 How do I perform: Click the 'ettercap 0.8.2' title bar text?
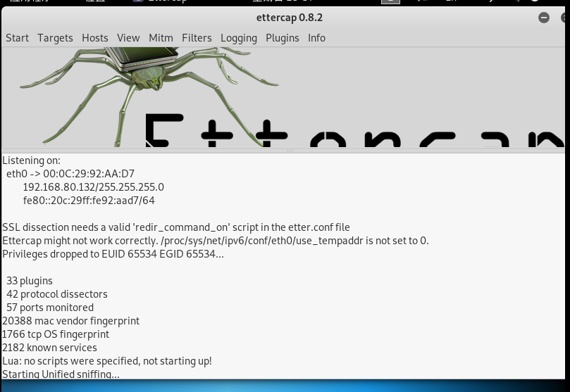click(x=290, y=18)
